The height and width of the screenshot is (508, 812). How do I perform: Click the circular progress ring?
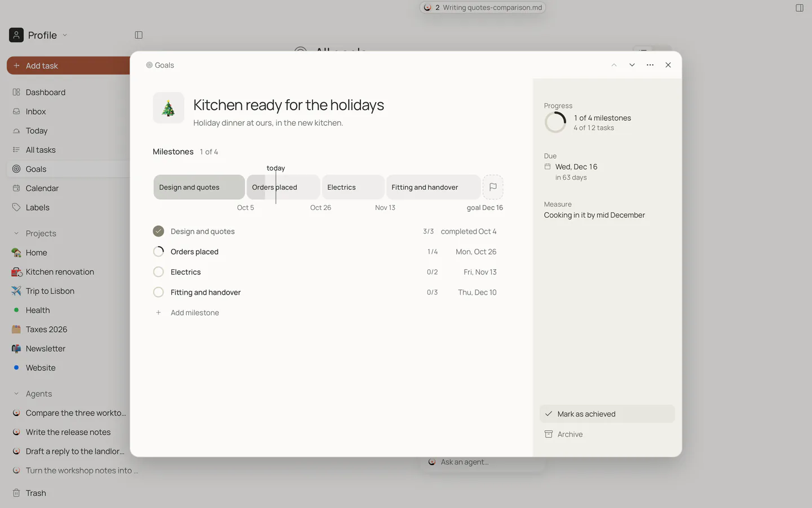(555, 122)
